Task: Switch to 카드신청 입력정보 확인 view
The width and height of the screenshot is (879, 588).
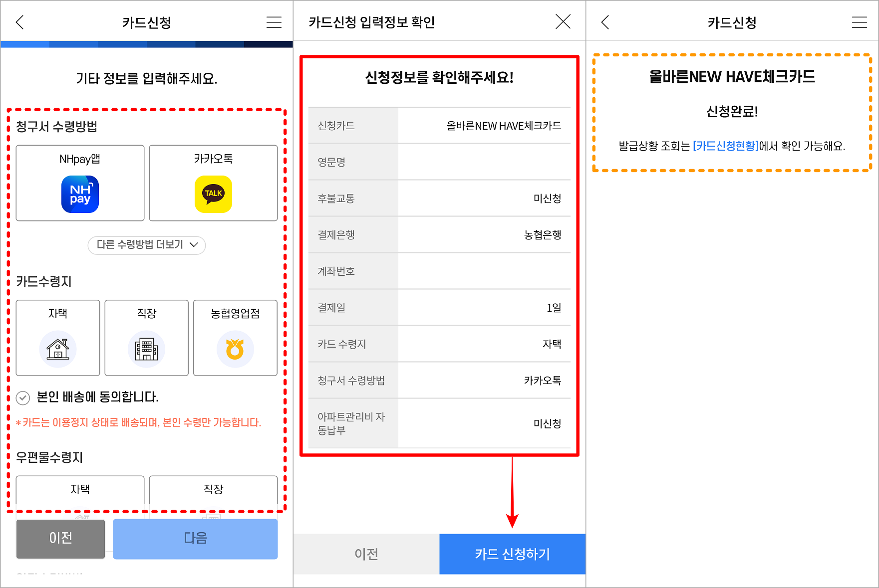Action: [x=372, y=20]
